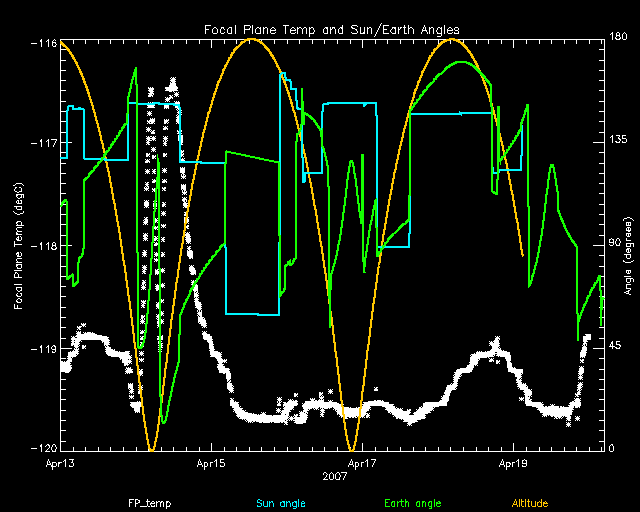
Task: Click the 180 degree right-axis tick label
Action: pos(617,39)
